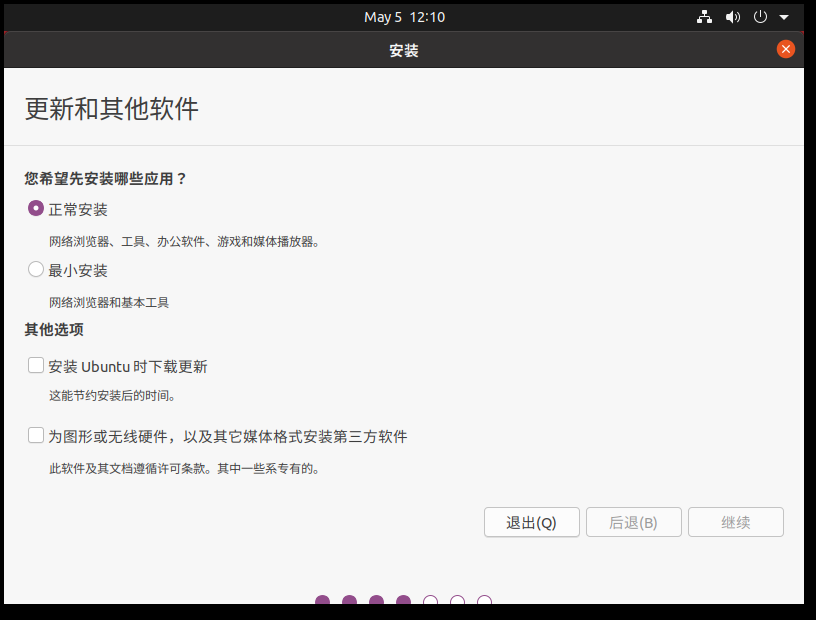The width and height of the screenshot is (816, 620).
Task: Open the clock showing May 5 12:10
Action: pyautogui.click(x=404, y=17)
